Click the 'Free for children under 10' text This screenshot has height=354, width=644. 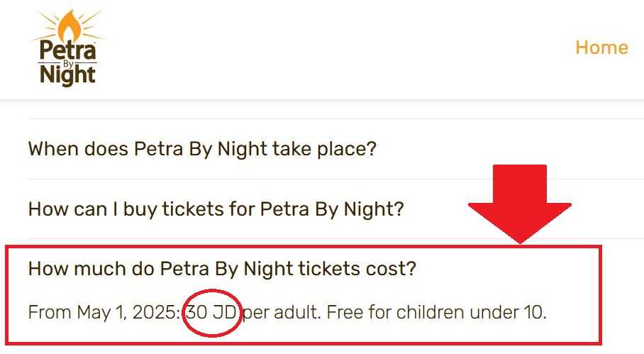coord(436,313)
